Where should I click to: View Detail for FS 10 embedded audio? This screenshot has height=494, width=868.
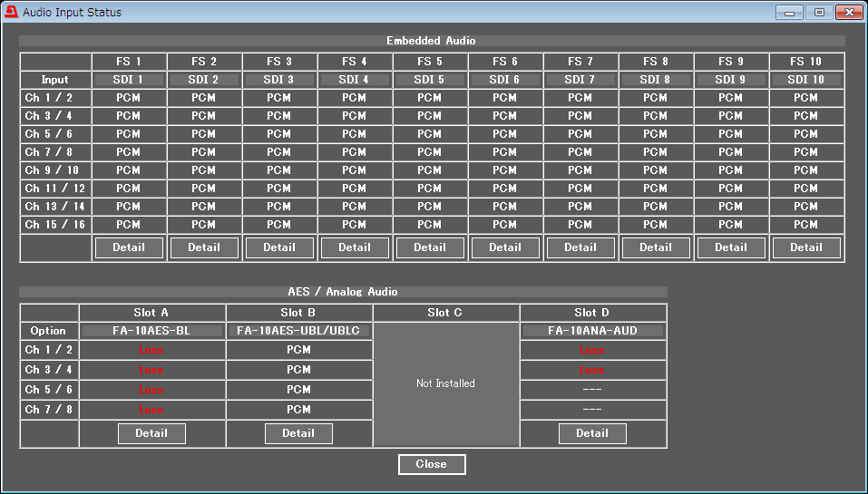pos(805,247)
